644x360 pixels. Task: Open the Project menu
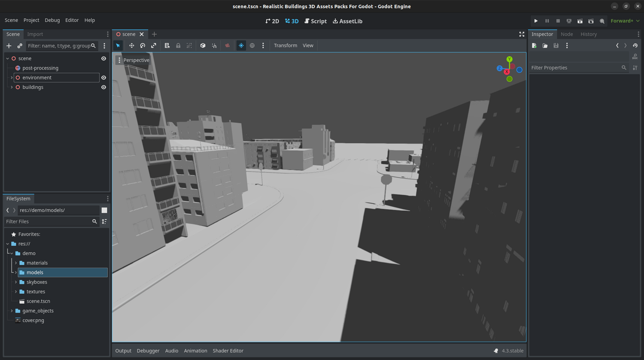[x=31, y=20]
